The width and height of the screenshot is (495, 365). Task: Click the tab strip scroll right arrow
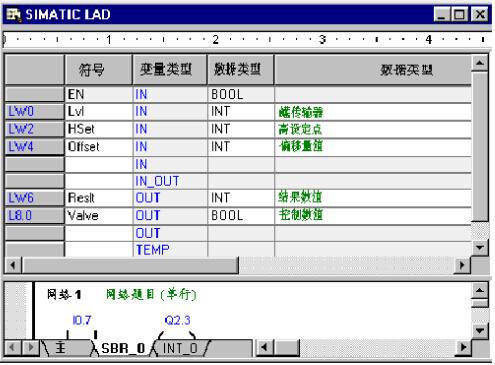pyautogui.click(x=30, y=348)
